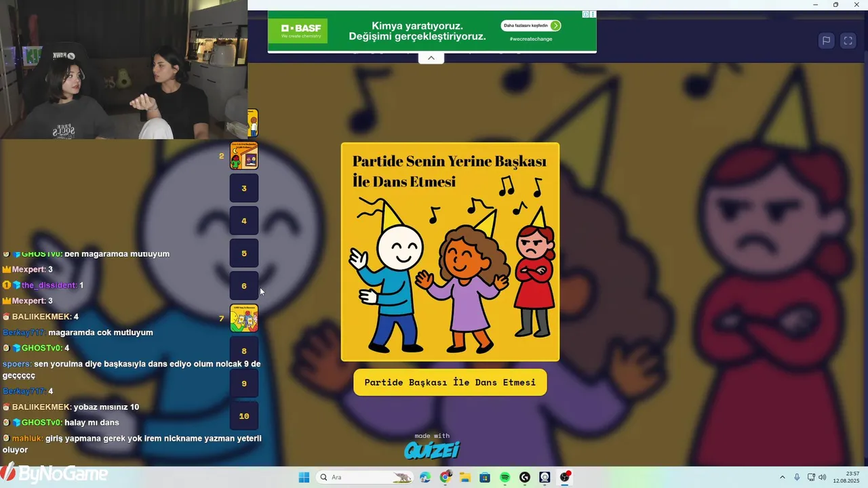The height and width of the screenshot is (488, 868).
Task: Select rank slot 8
Action: tap(244, 351)
